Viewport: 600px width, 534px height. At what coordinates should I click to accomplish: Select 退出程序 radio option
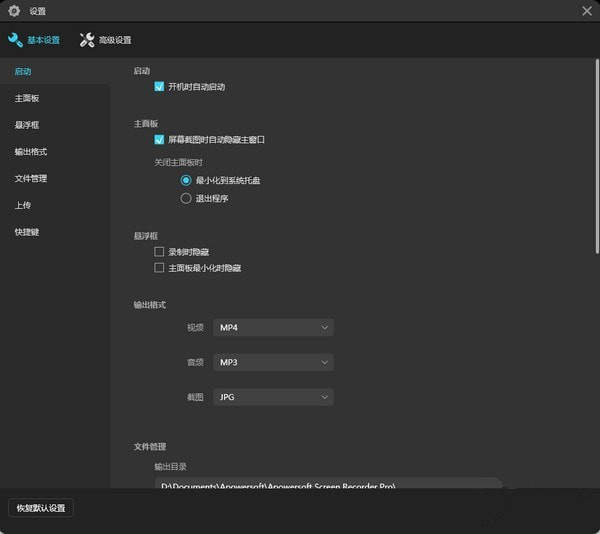point(186,198)
